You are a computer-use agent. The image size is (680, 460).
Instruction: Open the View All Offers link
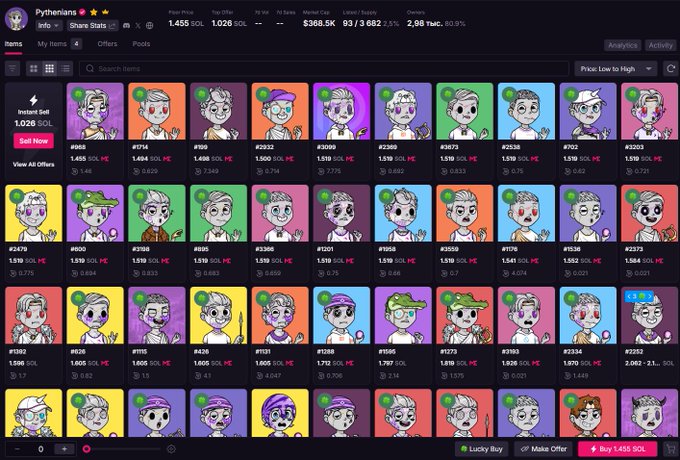point(33,164)
